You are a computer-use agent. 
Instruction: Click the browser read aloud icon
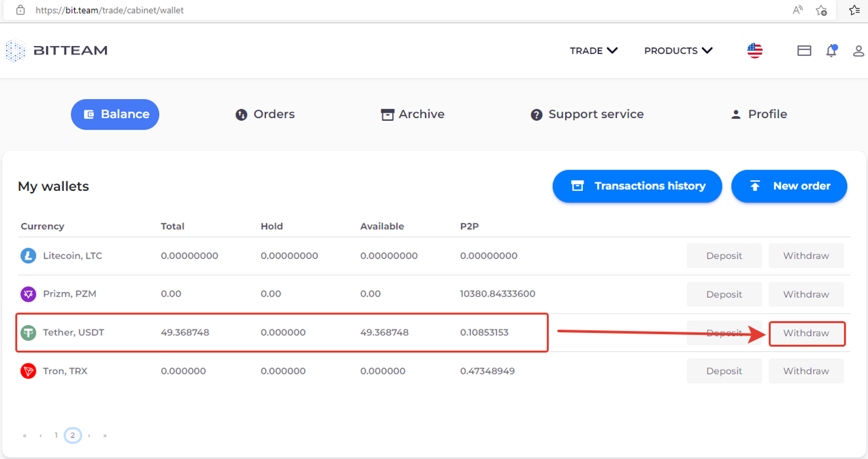[797, 10]
